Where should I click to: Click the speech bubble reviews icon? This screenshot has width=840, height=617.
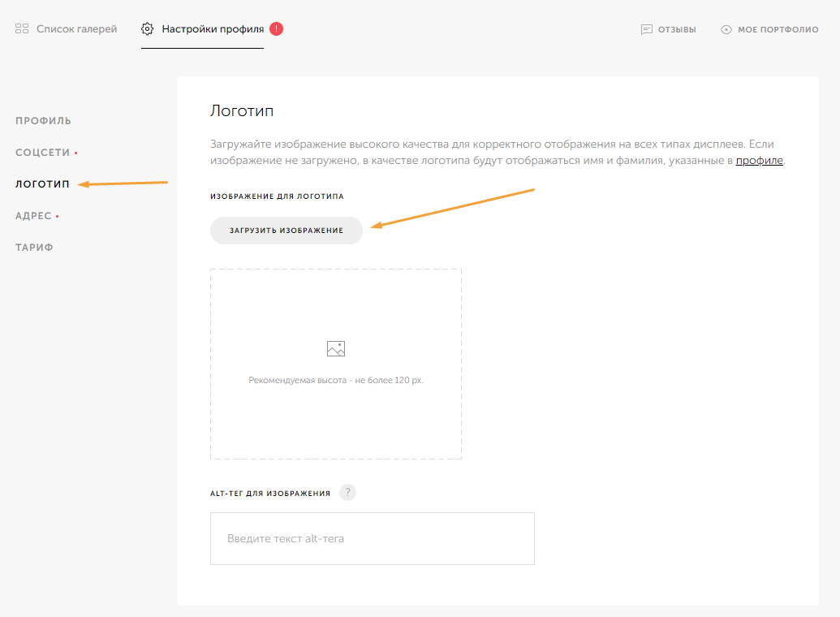647,30
